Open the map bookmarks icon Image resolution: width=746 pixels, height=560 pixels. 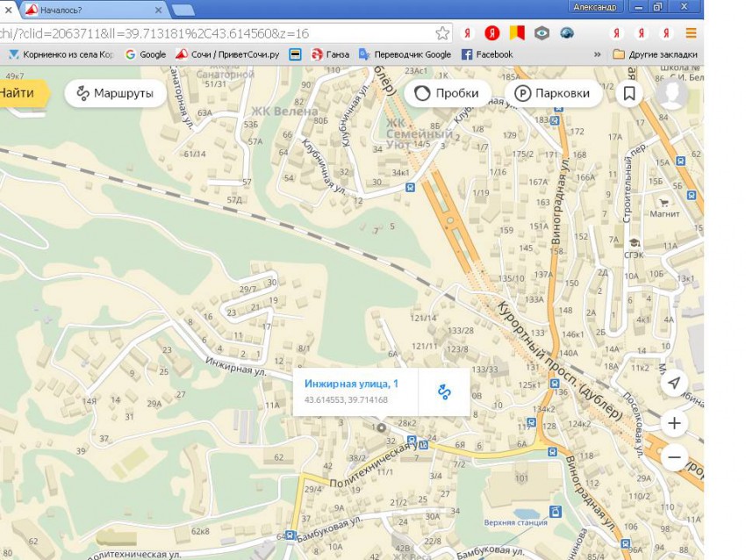tap(629, 93)
